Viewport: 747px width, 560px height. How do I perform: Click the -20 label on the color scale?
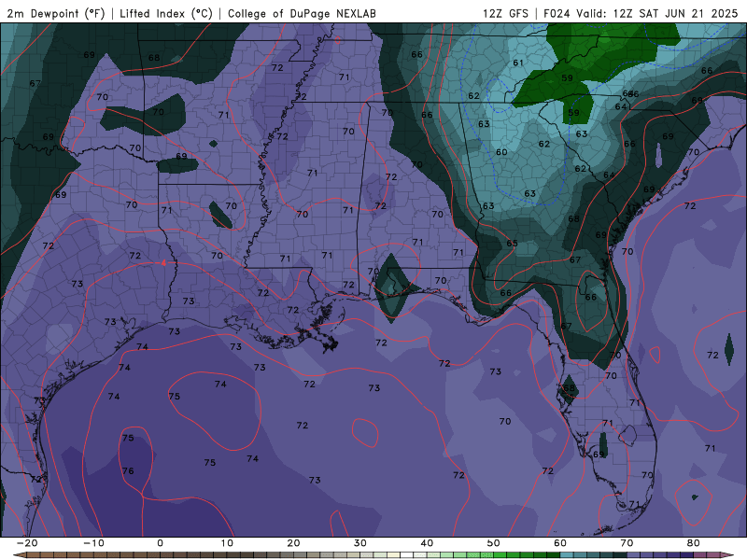pos(27,543)
